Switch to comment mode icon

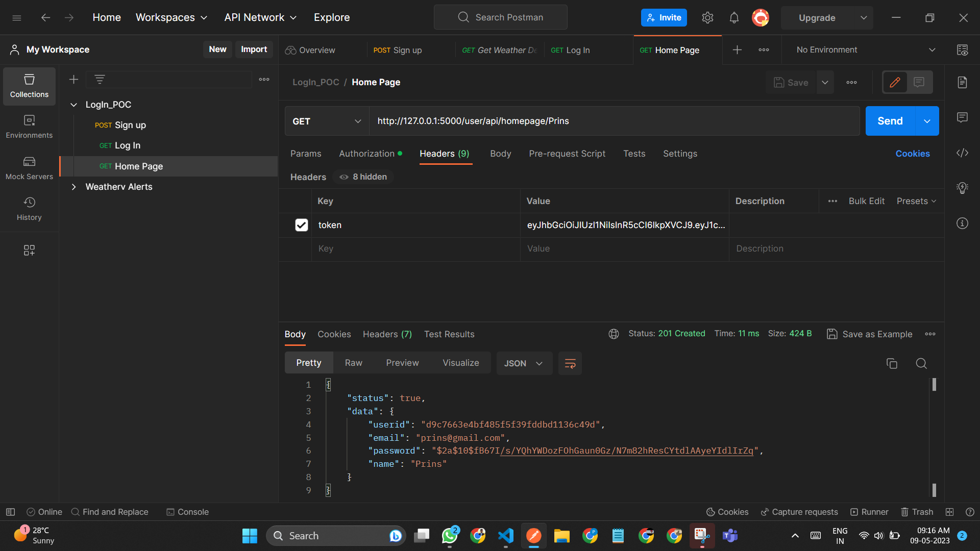(919, 82)
